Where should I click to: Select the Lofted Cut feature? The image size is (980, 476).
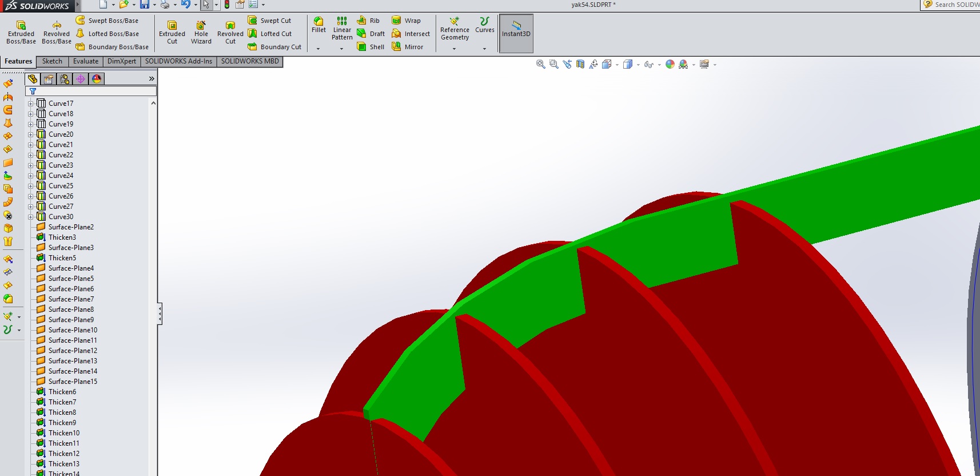click(270, 34)
